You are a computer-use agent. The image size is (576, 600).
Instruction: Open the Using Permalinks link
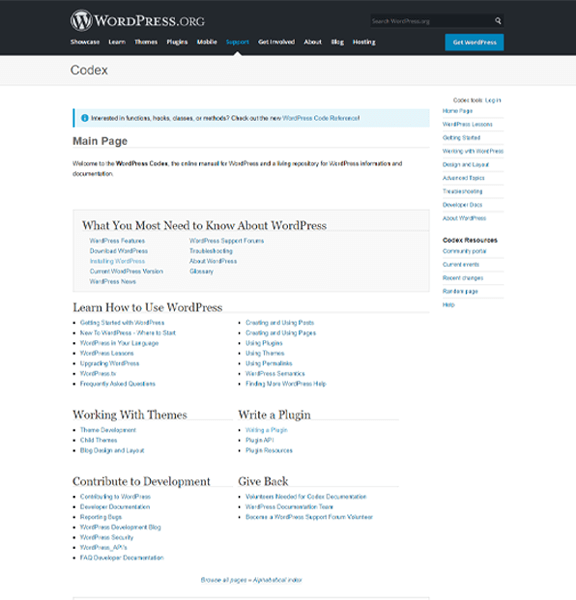(x=269, y=363)
